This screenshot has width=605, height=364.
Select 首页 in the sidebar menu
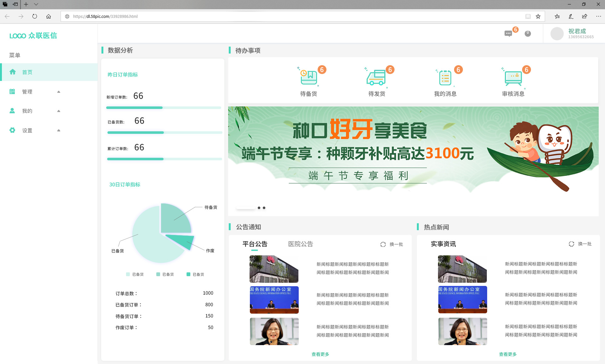point(49,72)
